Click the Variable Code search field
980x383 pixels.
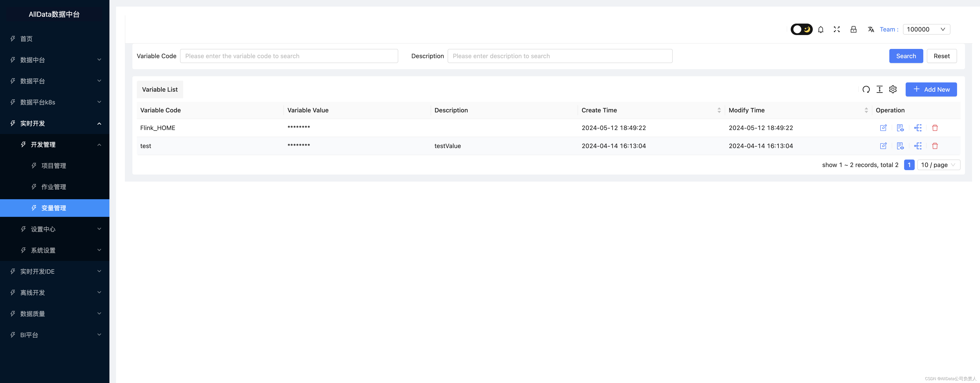(289, 56)
